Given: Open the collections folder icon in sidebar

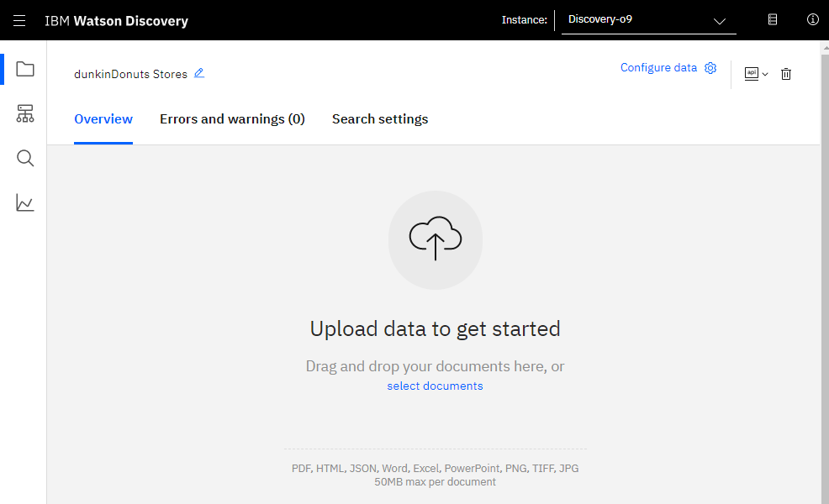Looking at the screenshot, I should point(25,69).
